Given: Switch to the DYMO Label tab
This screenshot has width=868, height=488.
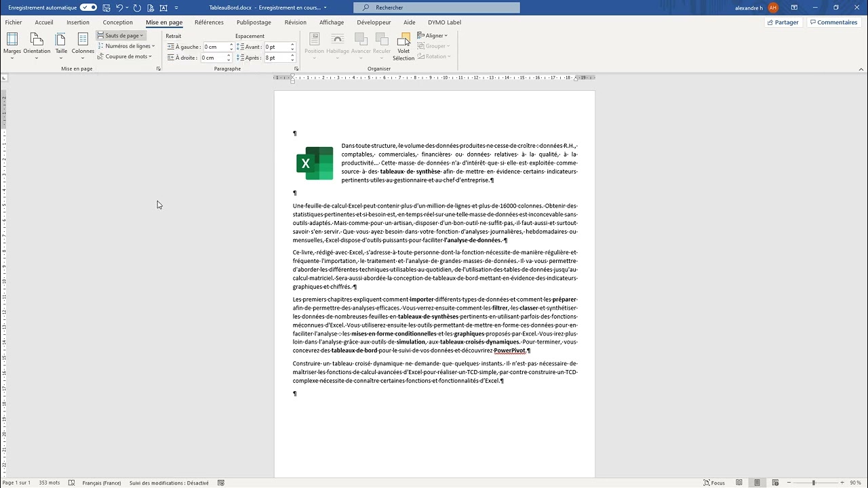Looking at the screenshot, I should (x=444, y=22).
